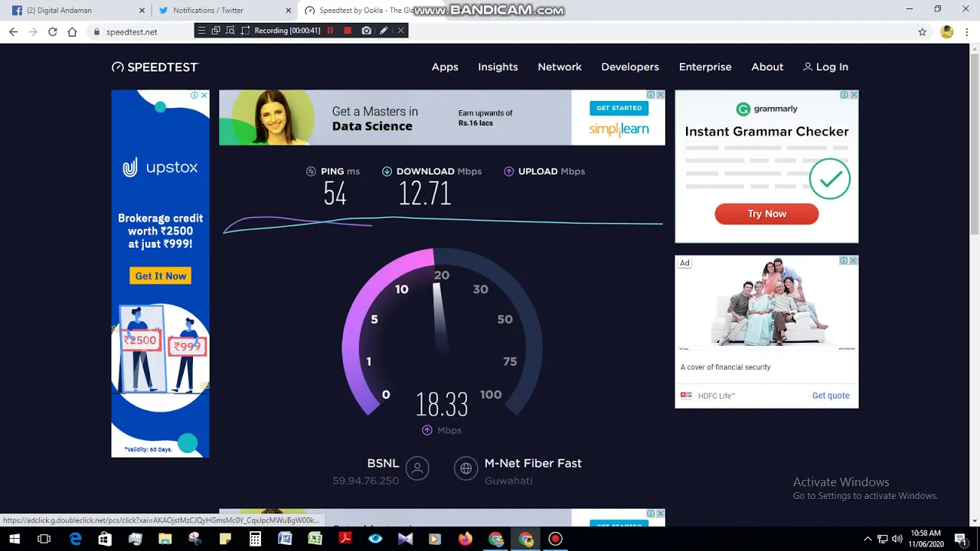Open Microsoft Store from the taskbar
980x551 pixels.
tap(105, 540)
